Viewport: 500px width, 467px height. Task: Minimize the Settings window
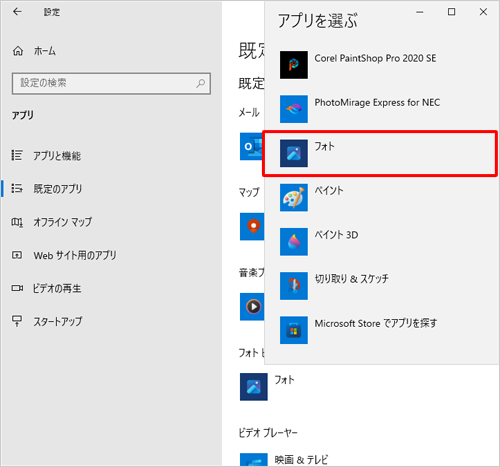[420, 12]
